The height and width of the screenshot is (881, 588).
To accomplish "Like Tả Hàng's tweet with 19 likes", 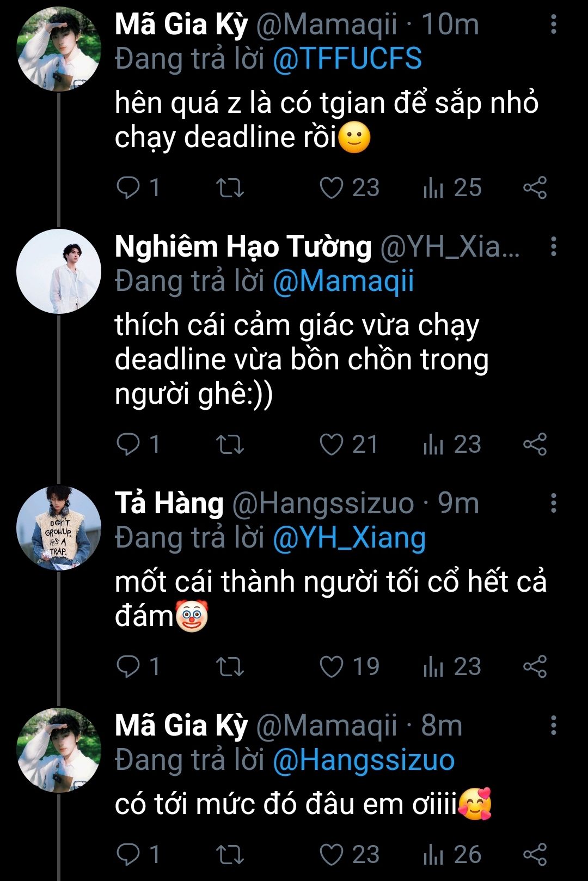I will 332,667.
